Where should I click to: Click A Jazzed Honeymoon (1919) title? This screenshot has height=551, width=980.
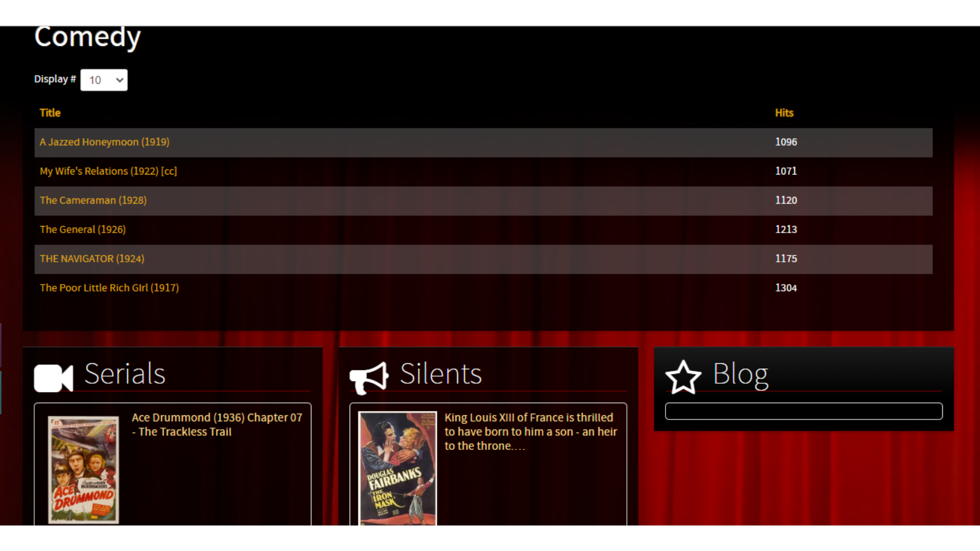click(104, 141)
